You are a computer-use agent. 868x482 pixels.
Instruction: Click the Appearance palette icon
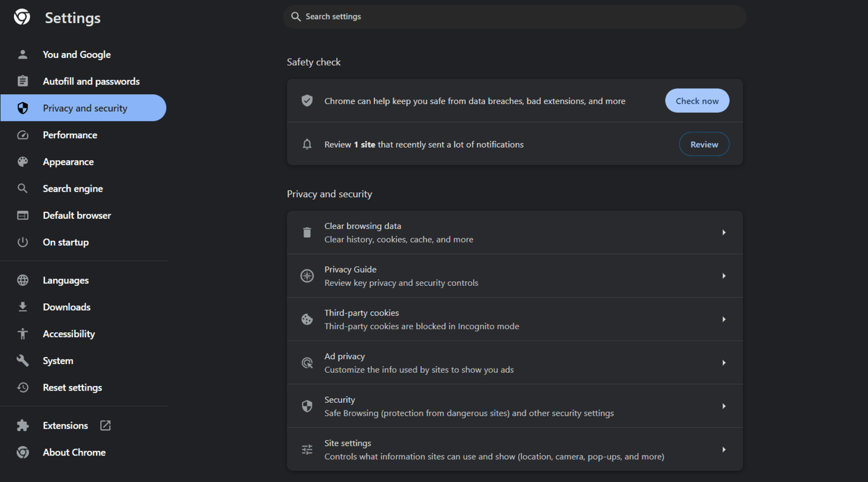click(23, 162)
